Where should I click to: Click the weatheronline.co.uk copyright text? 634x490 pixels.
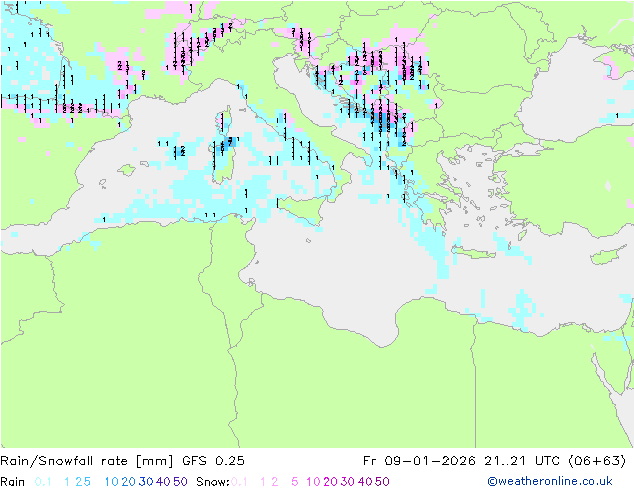pos(550,481)
